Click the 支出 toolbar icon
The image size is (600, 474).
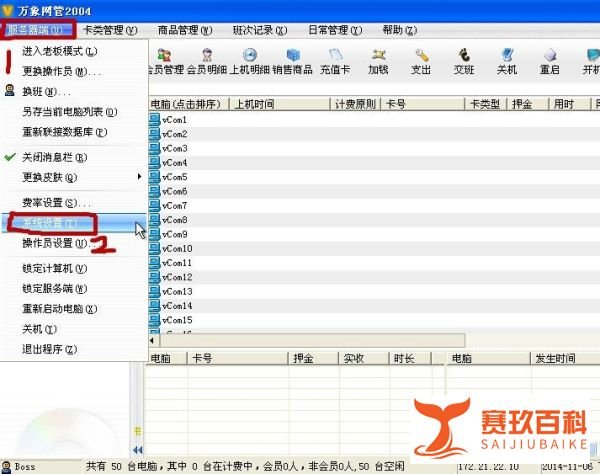coord(421,55)
